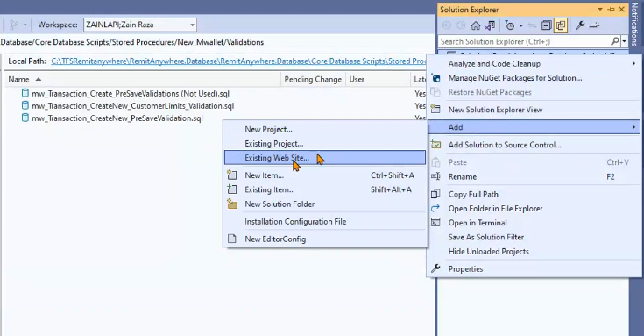This screenshot has width=644, height=336.
Task: Click the New Solution Folder icon
Action: coord(232,204)
